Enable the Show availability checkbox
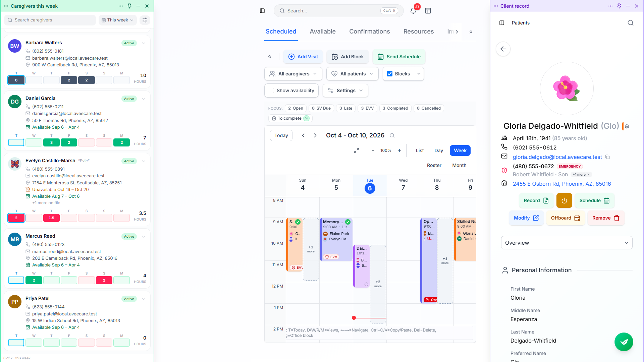Image resolution: width=644 pixels, height=362 pixels. coord(271,90)
